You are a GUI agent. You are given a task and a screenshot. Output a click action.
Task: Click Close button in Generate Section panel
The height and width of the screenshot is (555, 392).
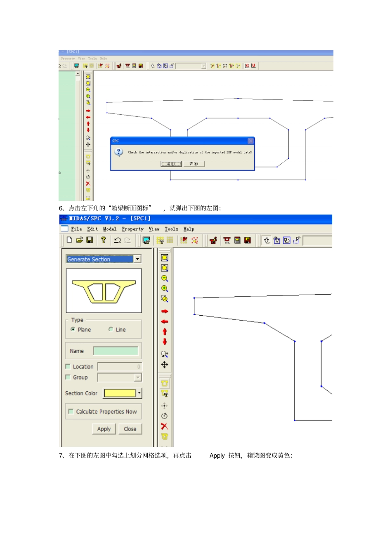130,429
